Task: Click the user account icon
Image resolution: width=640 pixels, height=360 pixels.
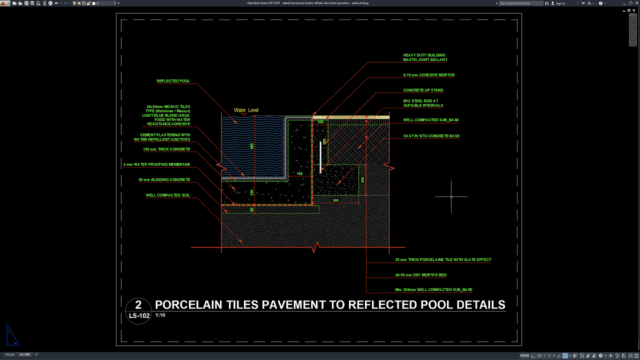Action: tap(553, 3)
